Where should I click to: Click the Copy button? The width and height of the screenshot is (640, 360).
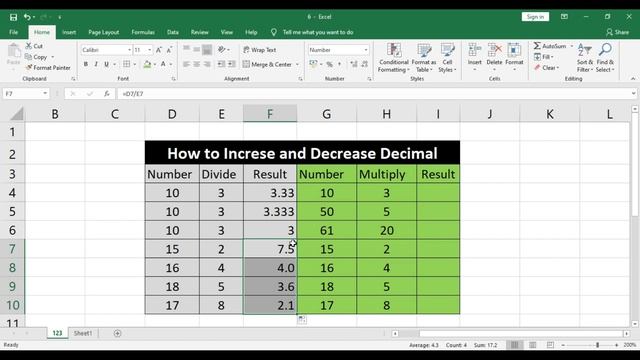point(36,57)
